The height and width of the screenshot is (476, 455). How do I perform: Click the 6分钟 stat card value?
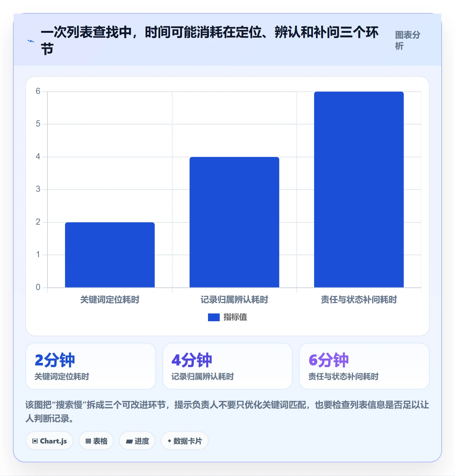tap(329, 360)
